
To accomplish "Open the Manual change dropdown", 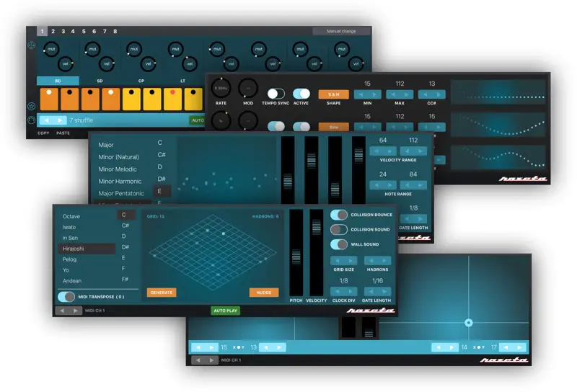I will pos(341,31).
